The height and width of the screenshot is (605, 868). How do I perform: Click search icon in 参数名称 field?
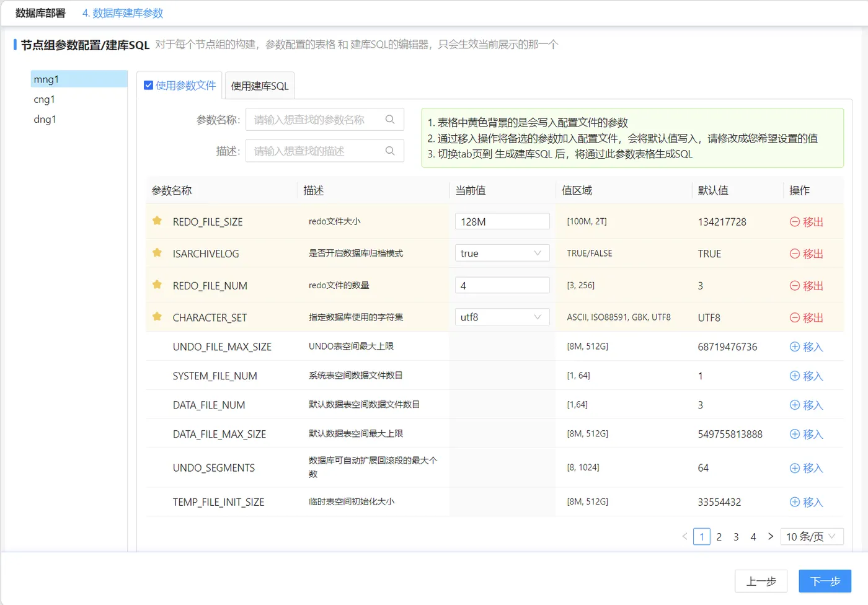(390, 120)
